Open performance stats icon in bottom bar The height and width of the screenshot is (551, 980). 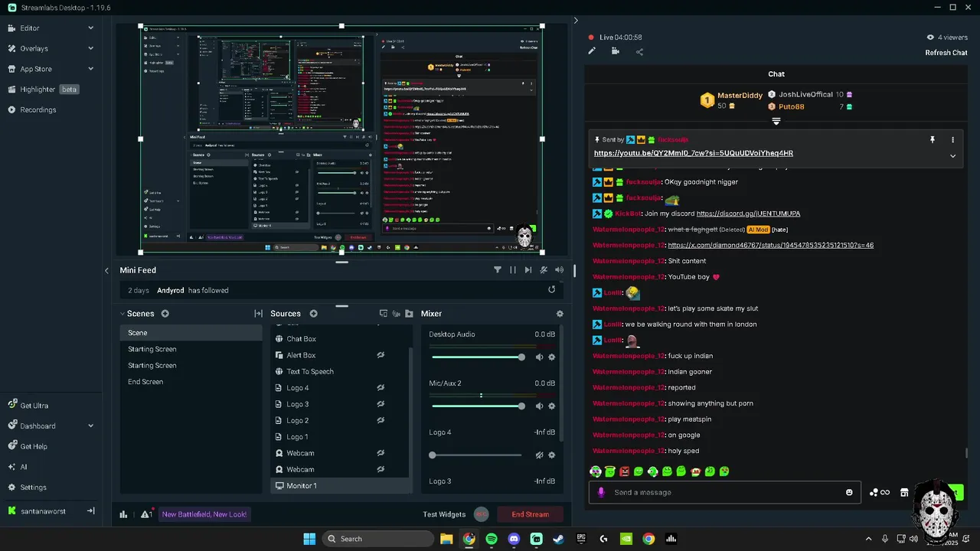tap(123, 514)
